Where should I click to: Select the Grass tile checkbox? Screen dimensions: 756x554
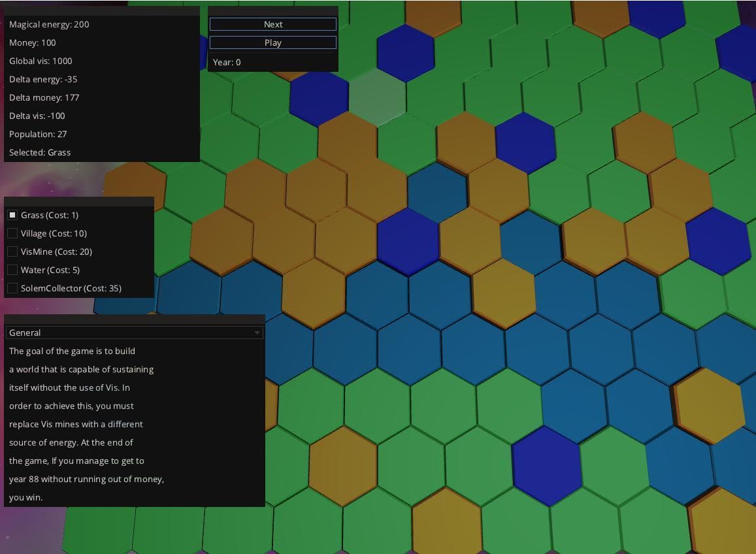(x=12, y=215)
